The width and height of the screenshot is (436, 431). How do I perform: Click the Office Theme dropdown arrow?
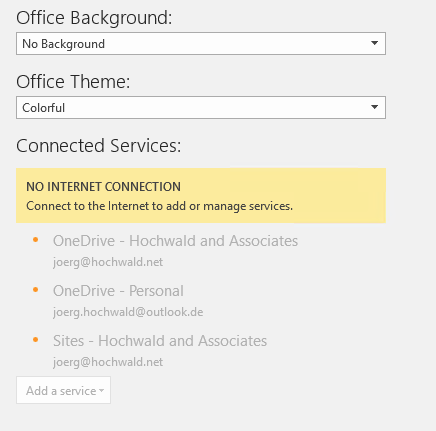pyautogui.click(x=374, y=107)
